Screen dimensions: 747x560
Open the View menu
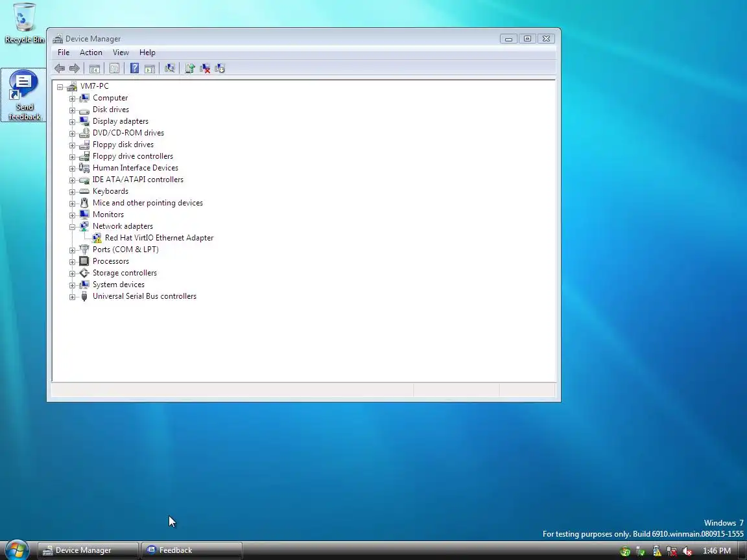121,52
